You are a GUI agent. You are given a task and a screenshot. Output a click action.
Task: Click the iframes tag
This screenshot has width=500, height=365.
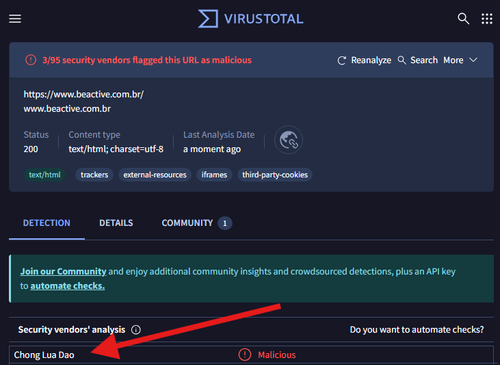click(x=214, y=175)
